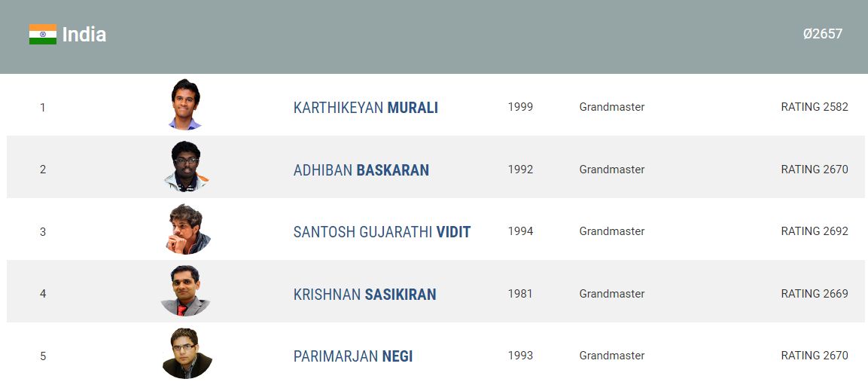
Task: Click birth year 1981 in Sasikiran's row
Action: pos(520,294)
